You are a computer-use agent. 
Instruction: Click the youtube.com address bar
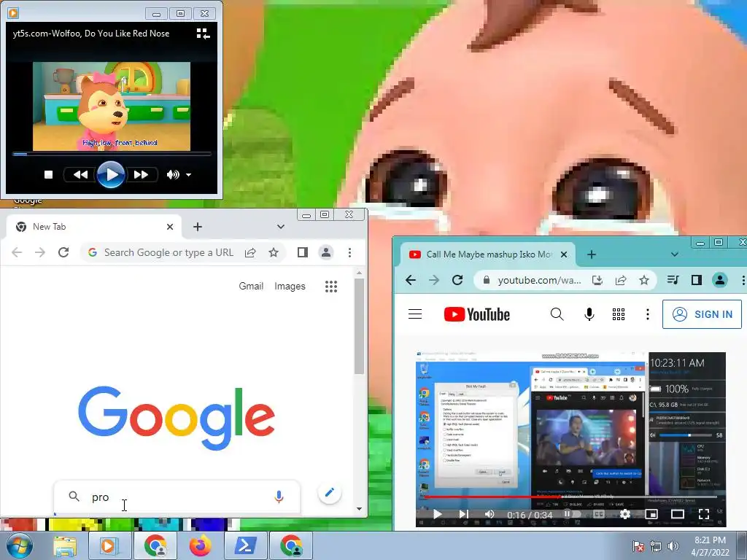[x=539, y=280]
